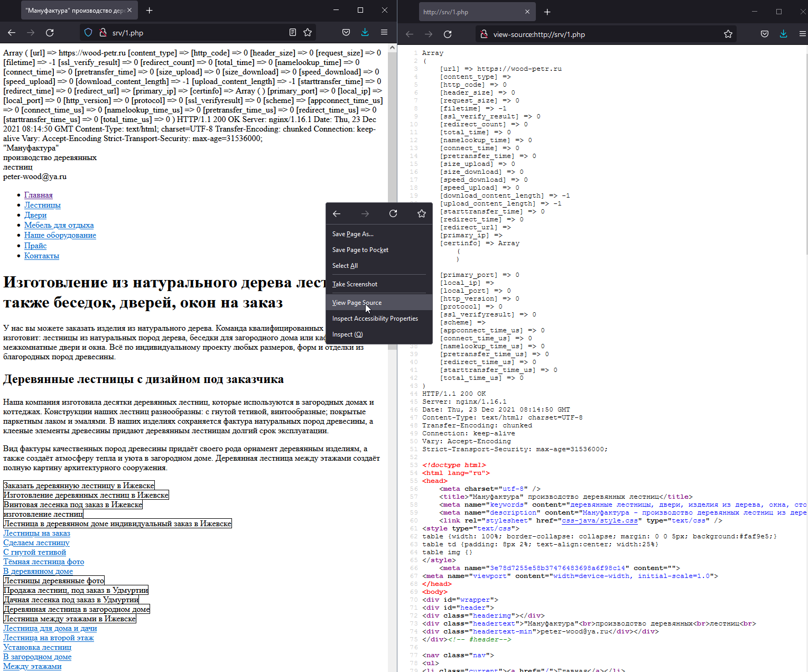Open the Наше оборудование link

60,235
